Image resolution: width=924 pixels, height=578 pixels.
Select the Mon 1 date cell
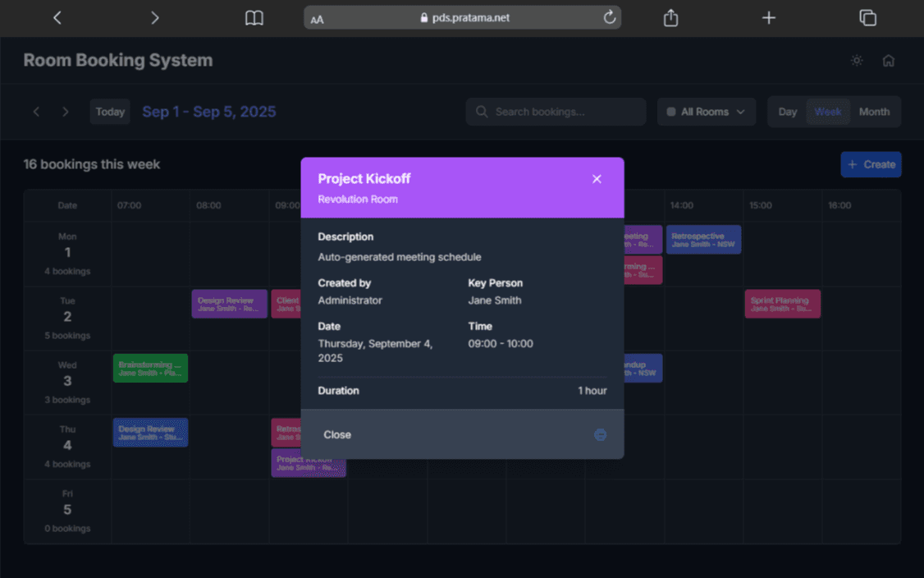point(67,255)
